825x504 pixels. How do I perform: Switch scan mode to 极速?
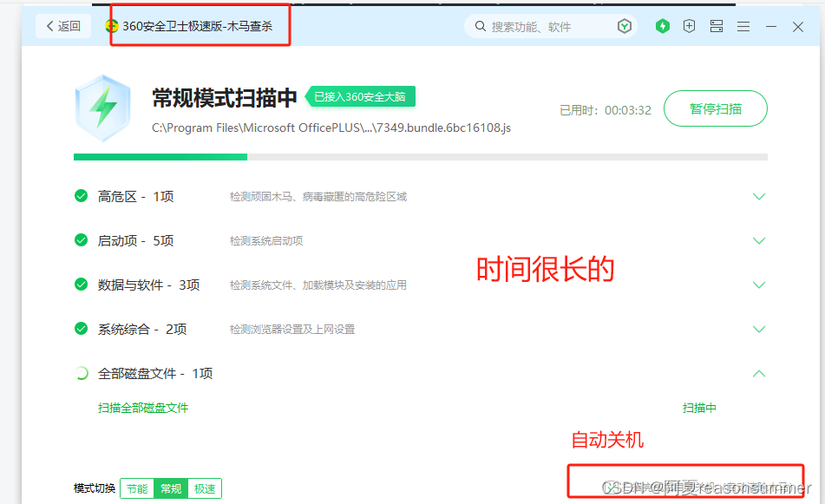[x=205, y=488]
